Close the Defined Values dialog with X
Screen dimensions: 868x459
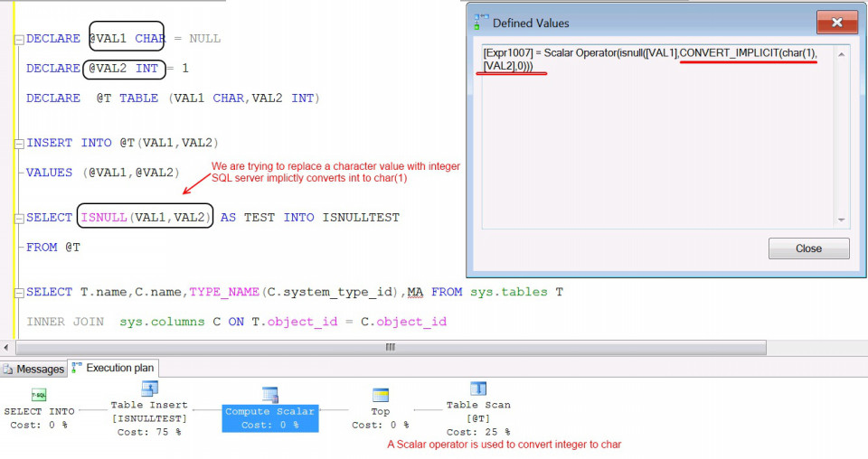pos(837,22)
